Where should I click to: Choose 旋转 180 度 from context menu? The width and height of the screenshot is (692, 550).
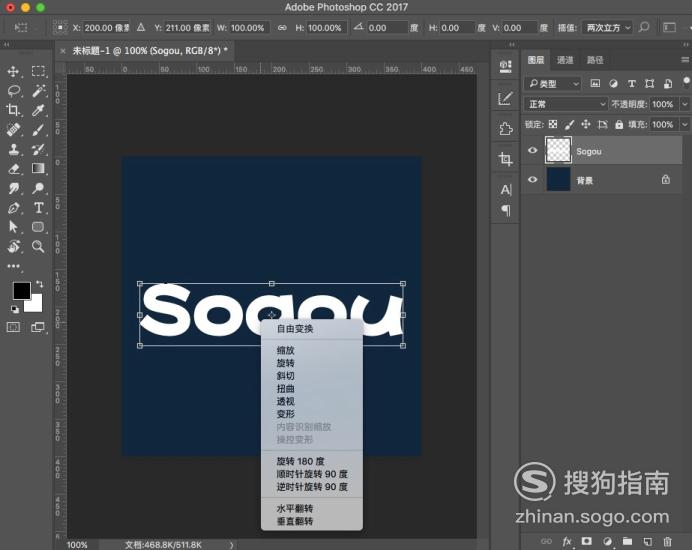pyautogui.click(x=300, y=461)
